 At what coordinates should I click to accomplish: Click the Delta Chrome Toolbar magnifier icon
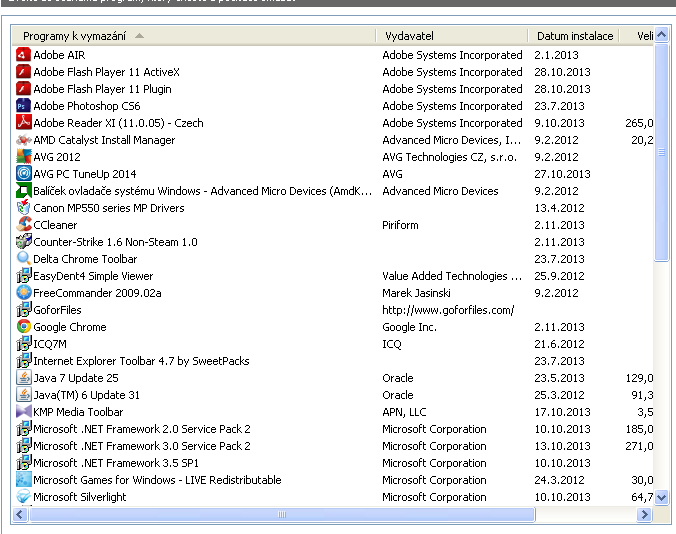pyautogui.click(x=23, y=259)
